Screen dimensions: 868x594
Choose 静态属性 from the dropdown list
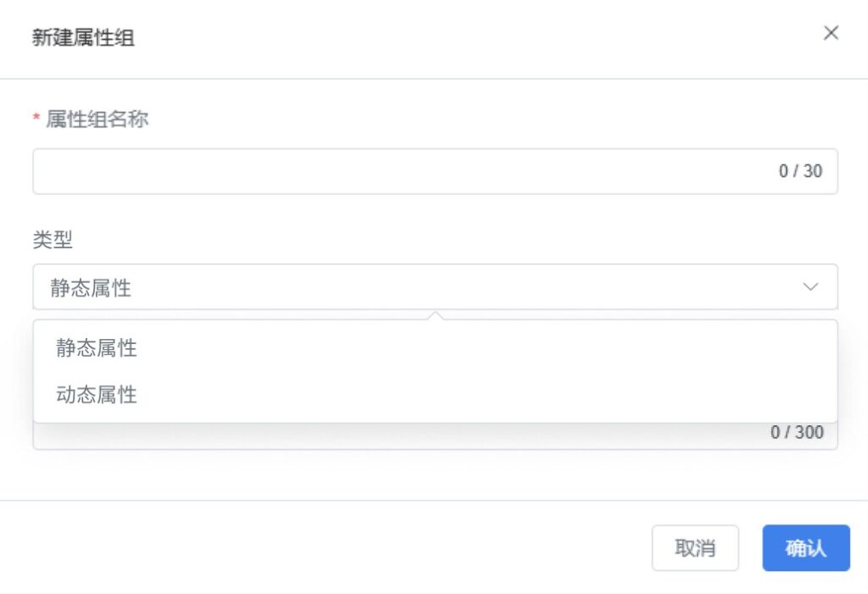click(97, 348)
